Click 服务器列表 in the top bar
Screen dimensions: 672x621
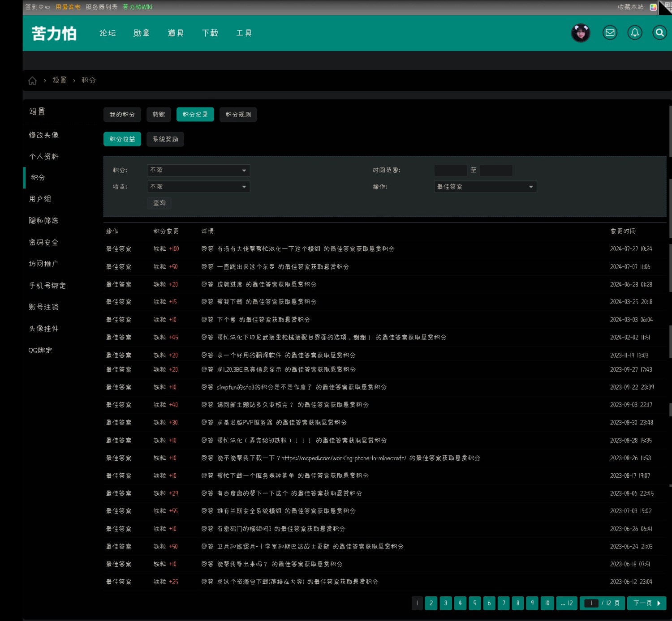[x=102, y=7]
